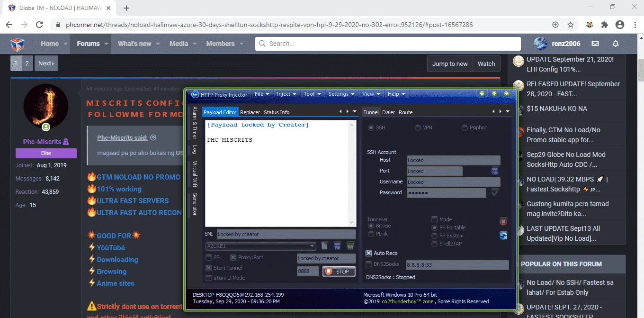
Task: Select the SSH radio button
Action: coord(371,128)
